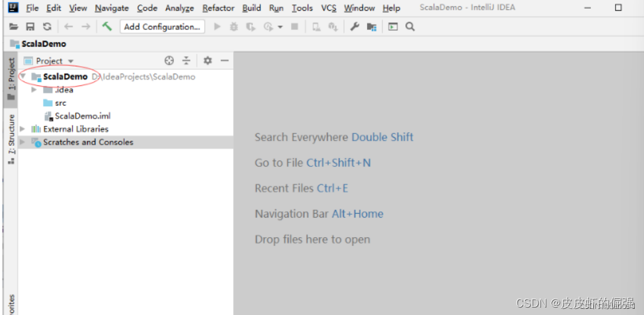Image resolution: width=644 pixels, height=315 pixels.
Task: Open the Run menu
Action: click(276, 8)
